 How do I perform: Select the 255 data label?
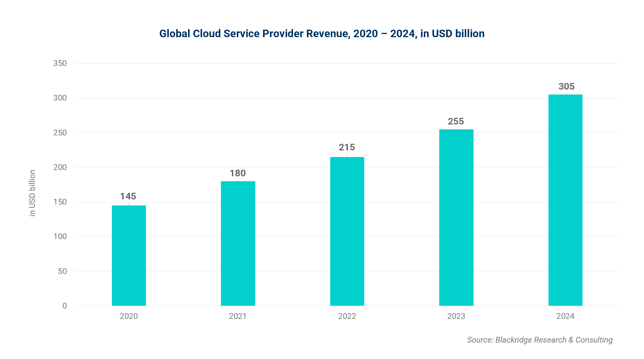456,121
